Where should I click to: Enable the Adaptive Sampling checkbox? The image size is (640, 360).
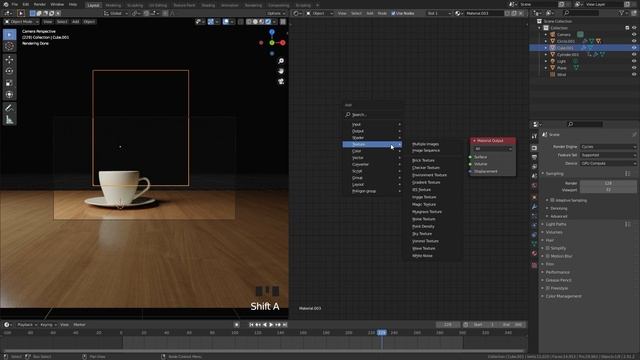552,200
